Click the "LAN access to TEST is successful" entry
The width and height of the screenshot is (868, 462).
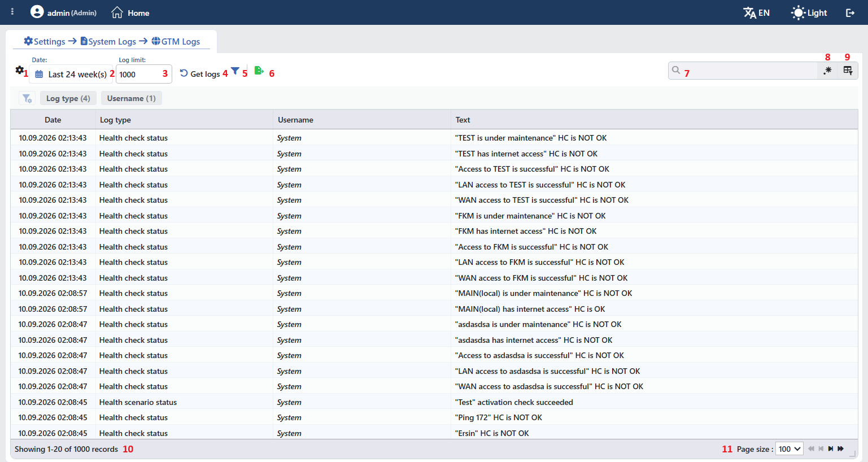pos(540,185)
